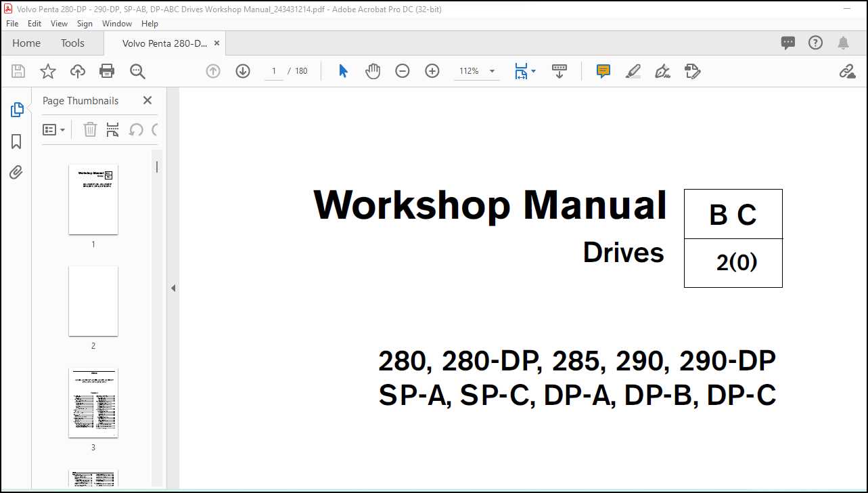Activate the Hand pan tool
Viewport: 868px width, 493px height.
point(373,71)
